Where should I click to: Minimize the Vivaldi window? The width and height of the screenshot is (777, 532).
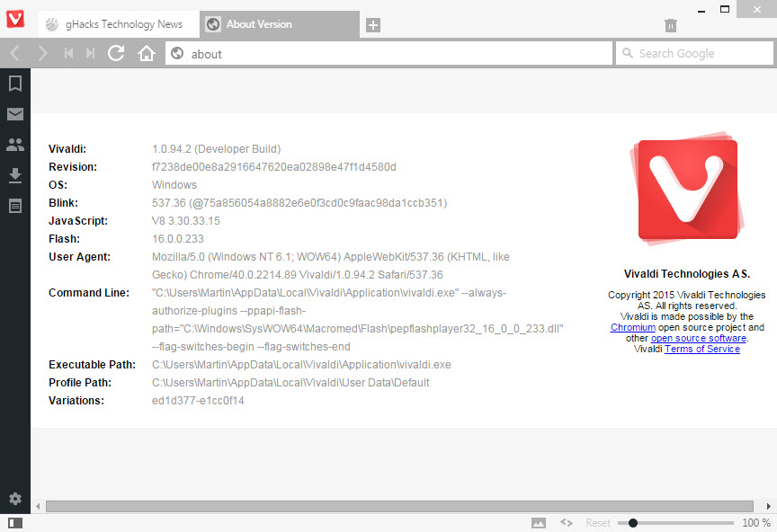[x=701, y=10]
